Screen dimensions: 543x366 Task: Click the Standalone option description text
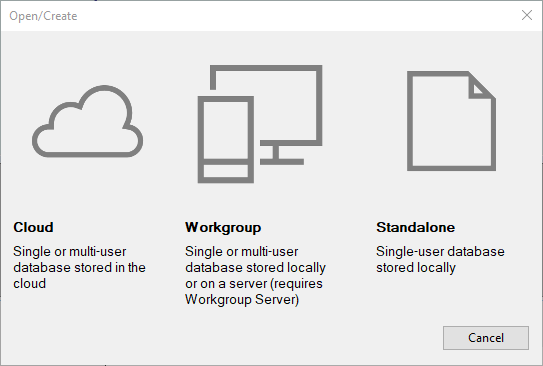tap(440, 260)
